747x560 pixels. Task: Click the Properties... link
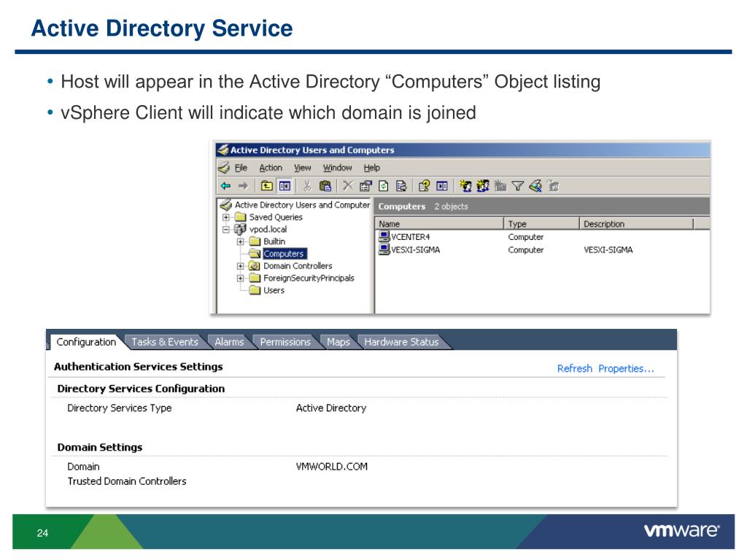[x=626, y=368]
